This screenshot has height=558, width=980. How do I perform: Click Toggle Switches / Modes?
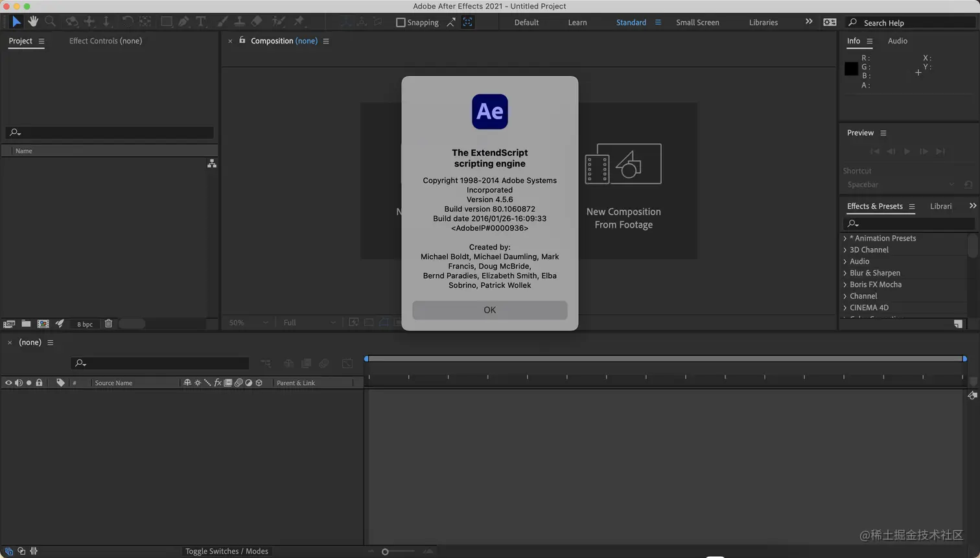point(227,551)
